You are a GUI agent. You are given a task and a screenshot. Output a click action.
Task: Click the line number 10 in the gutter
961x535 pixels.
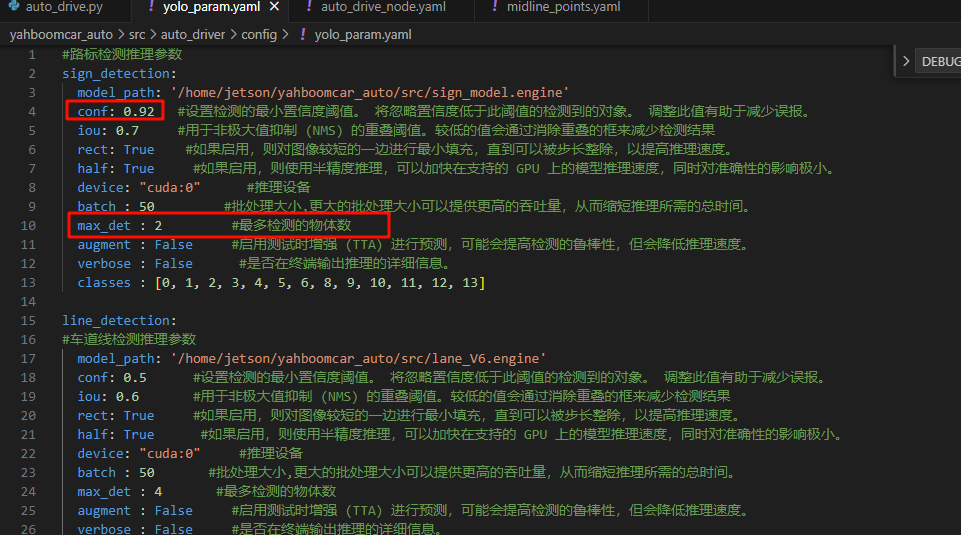32,226
